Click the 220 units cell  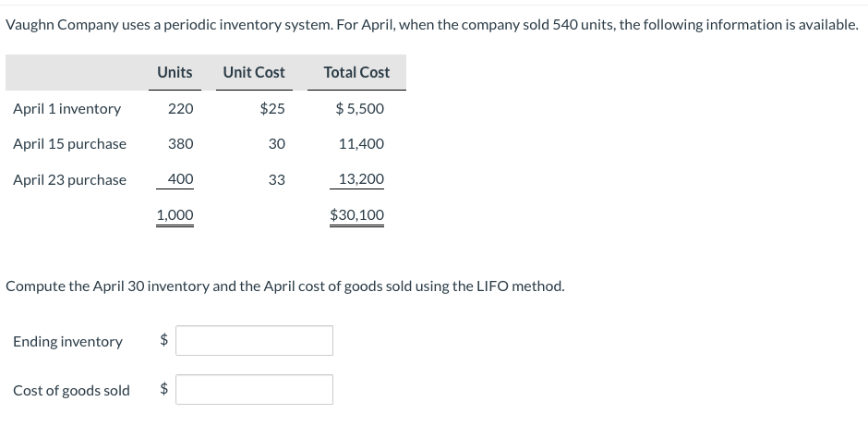pos(181,109)
